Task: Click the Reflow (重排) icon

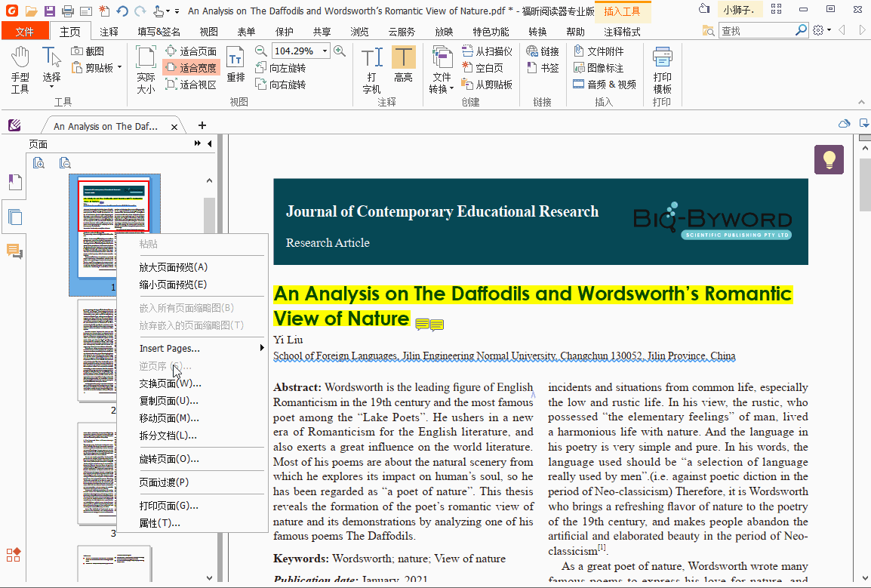Action: coord(235,66)
